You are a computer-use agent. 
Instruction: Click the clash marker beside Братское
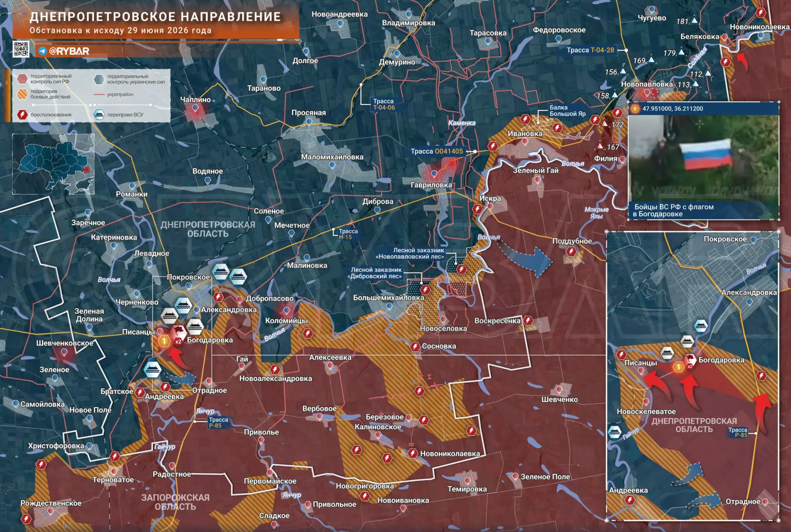140,392
